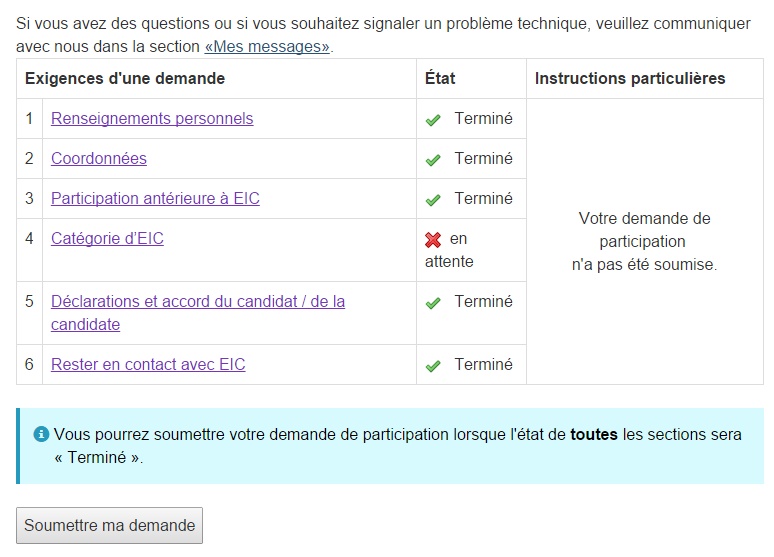Click green checkmark for Rester en contact
Screen dimensions: 774x557
(433, 366)
